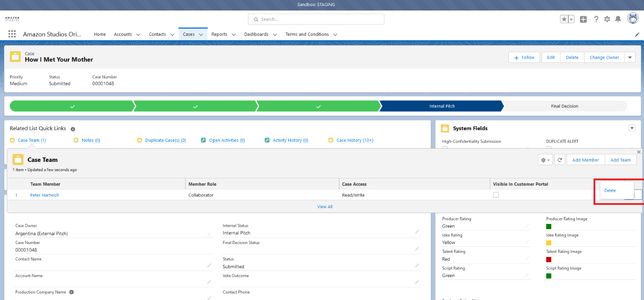Edit Talent Rating pencil icon
644x300 pixels.
tap(527, 259)
